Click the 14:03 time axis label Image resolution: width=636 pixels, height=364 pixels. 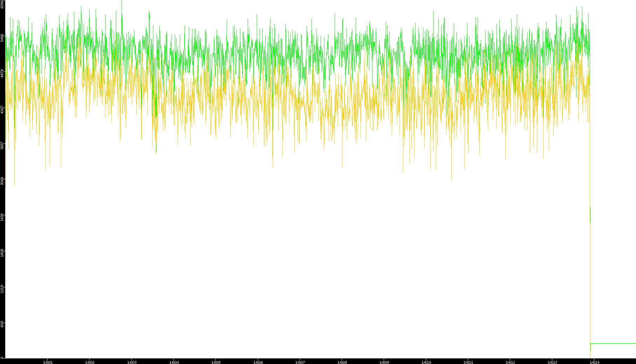point(132,362)
